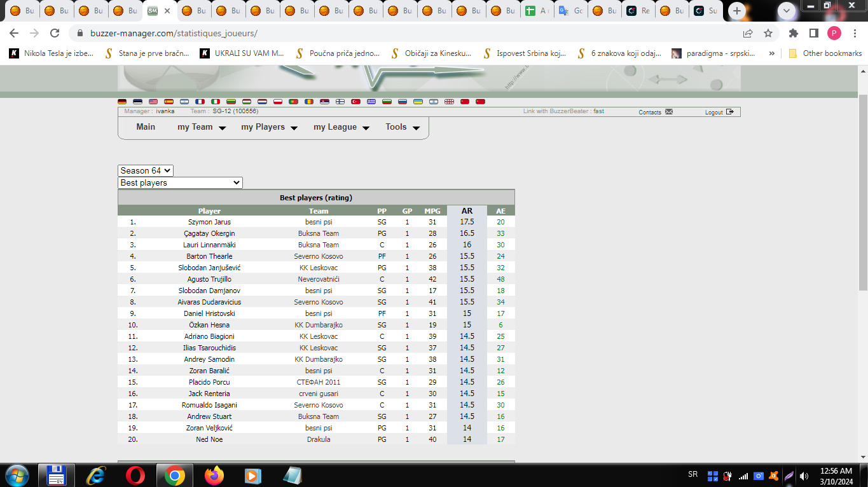Select the Finnish flag icon
The image size is (868, 487).
point(340,102)
